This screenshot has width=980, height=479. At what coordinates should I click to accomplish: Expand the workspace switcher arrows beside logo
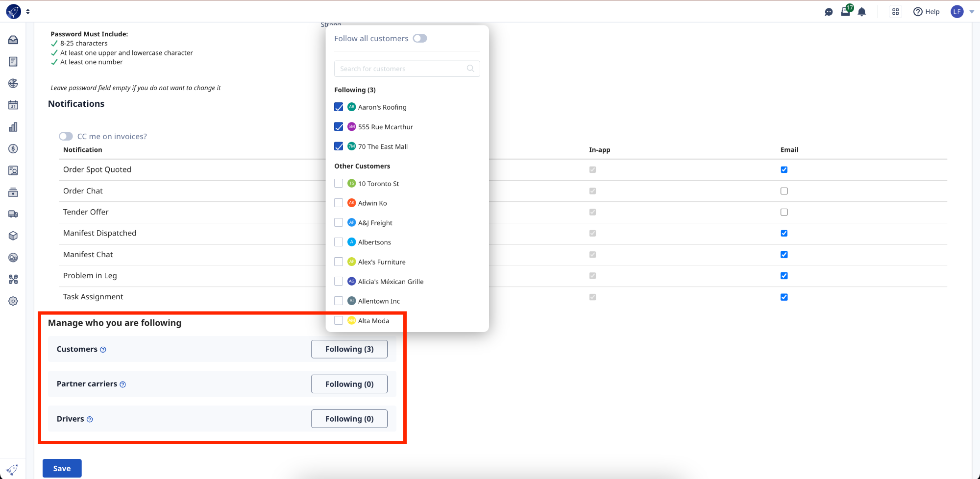coord(28,12)
